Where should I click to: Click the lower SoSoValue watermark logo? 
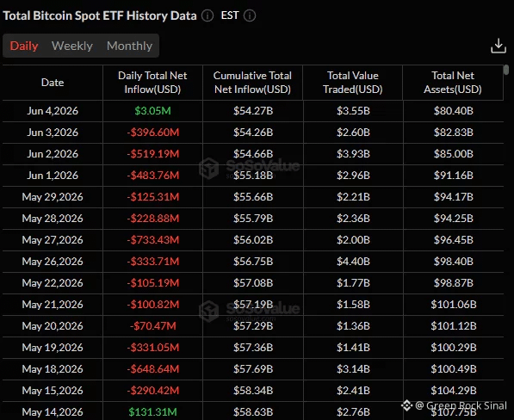pos(209,311)
